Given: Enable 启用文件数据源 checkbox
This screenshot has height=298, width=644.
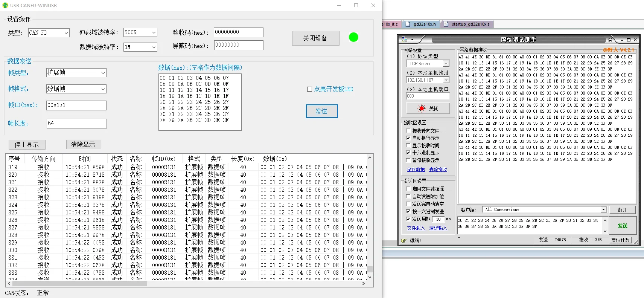Looking at the screenshot, I should point(408,189).
